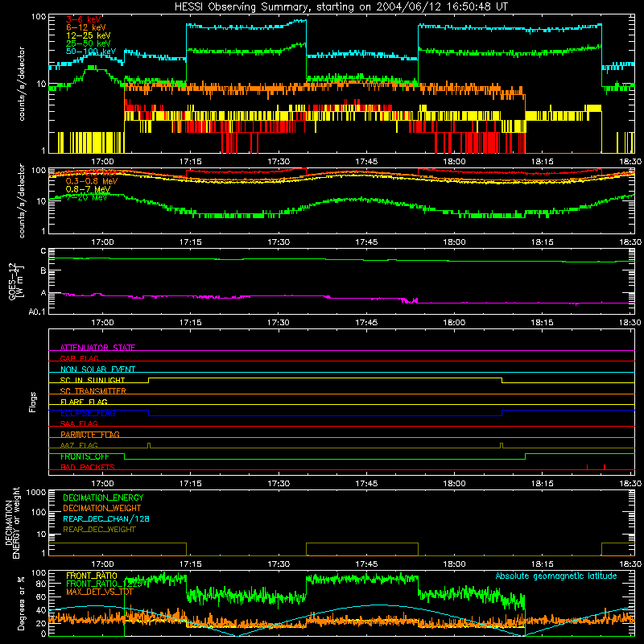Select the SC_IN_SUNLIGHT flag label

[x=93, y=380]
